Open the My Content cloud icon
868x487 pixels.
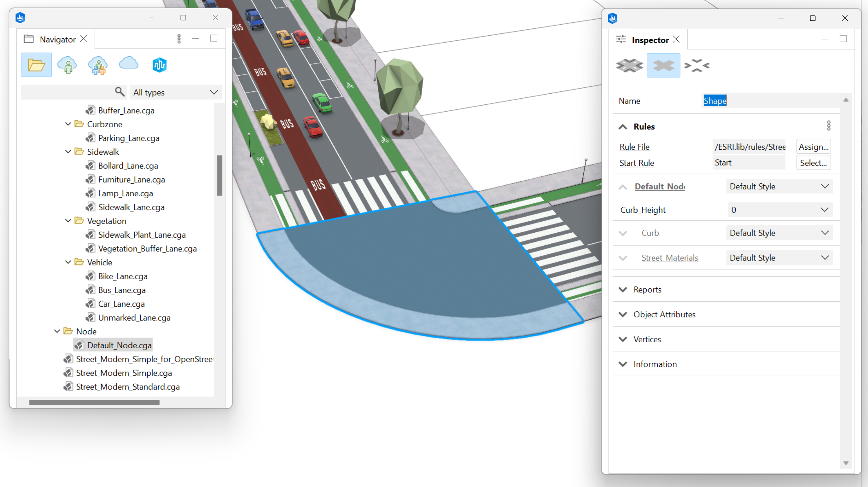coord(67,65)
